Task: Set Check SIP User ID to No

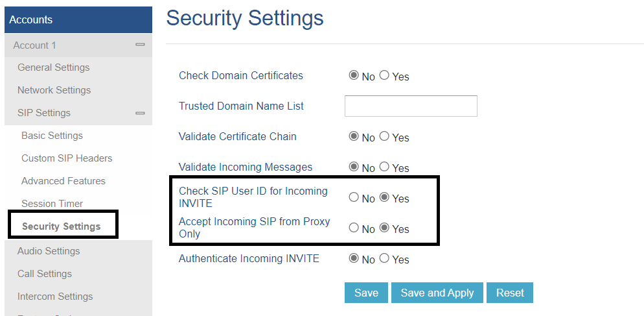Action: click(354, 197)
